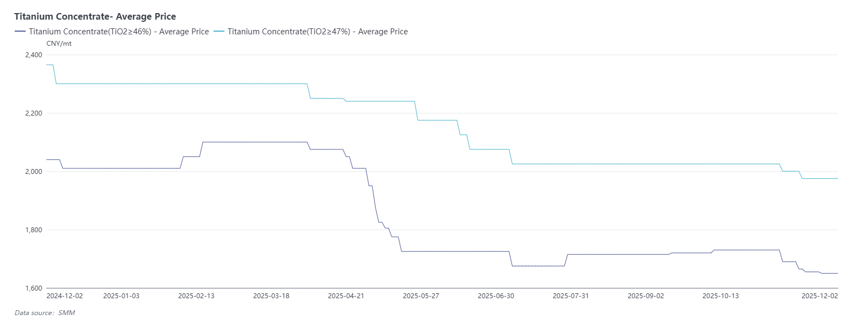Click the CNY/mt unit label

[59, 44]
